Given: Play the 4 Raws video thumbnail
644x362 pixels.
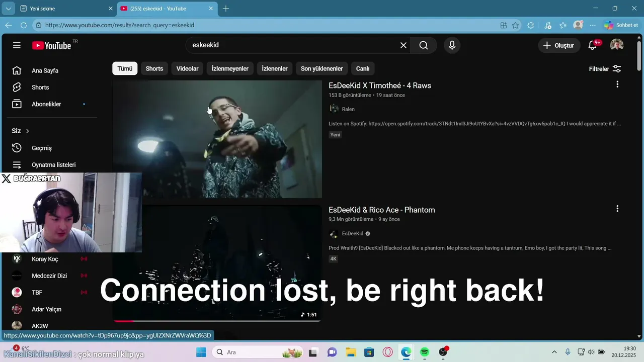Looking at the screenshot, I should tap(217, 139).
